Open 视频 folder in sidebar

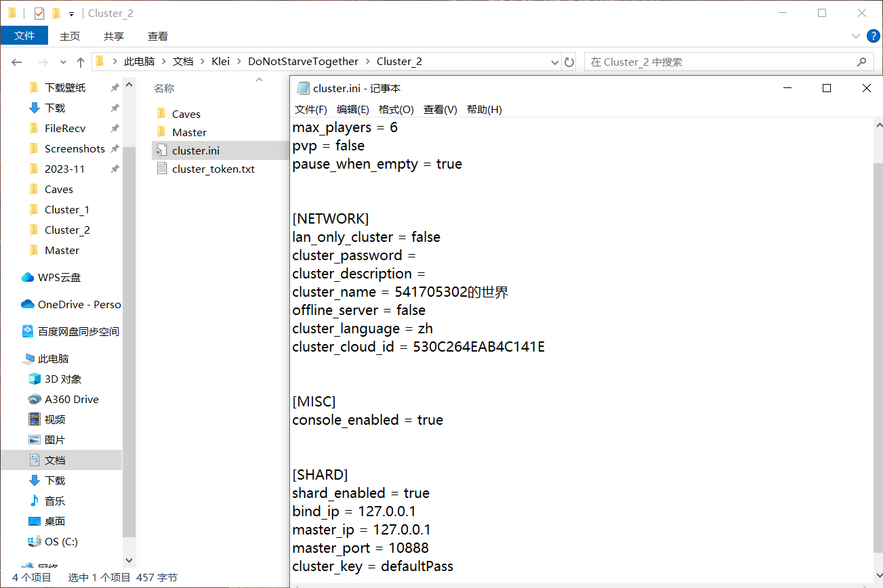(55, 419)
